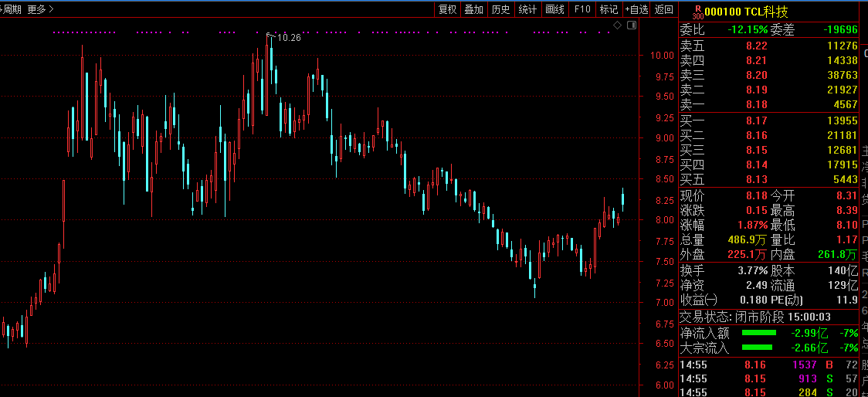Open F10 company info
Viewport: 868px width, 397px height.
point(582,9)
